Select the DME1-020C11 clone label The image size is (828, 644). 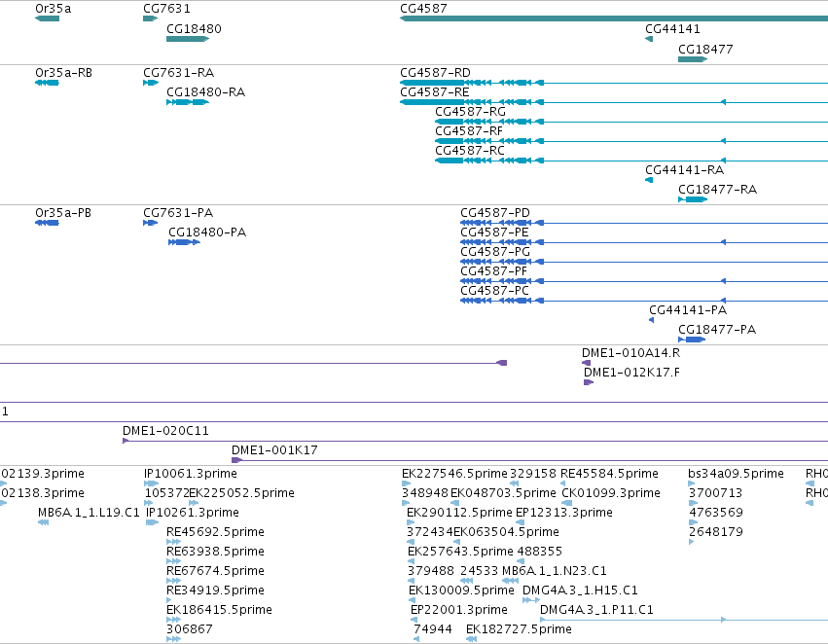[x=165, y=431]
